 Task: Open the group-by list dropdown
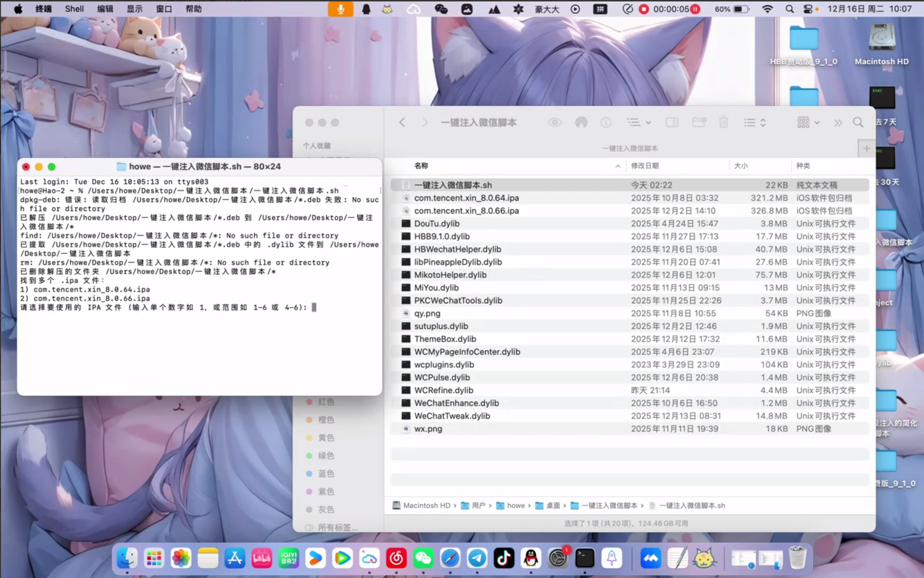click(x=638, y=123)
